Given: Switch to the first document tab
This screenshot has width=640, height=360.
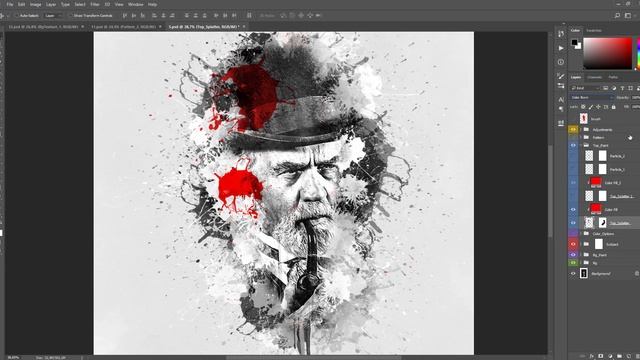Looking at the screenshot, I should coord(43,27).
